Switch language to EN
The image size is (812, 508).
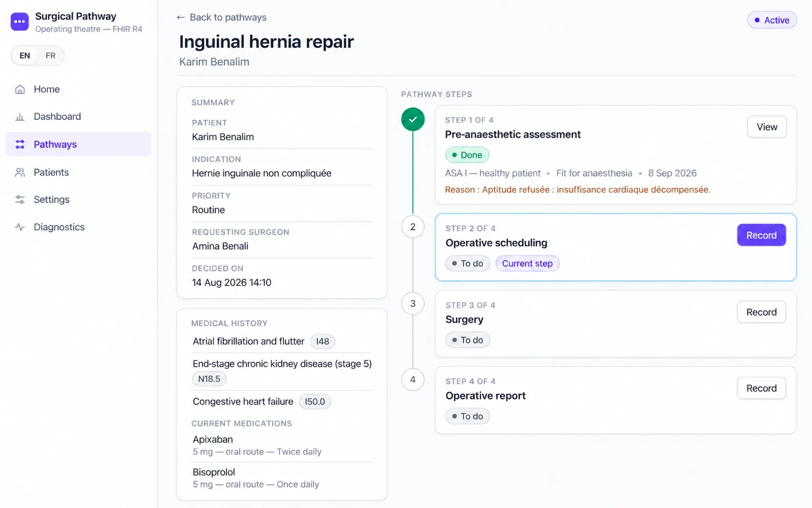pyautogui.click(x=25, y=56)
